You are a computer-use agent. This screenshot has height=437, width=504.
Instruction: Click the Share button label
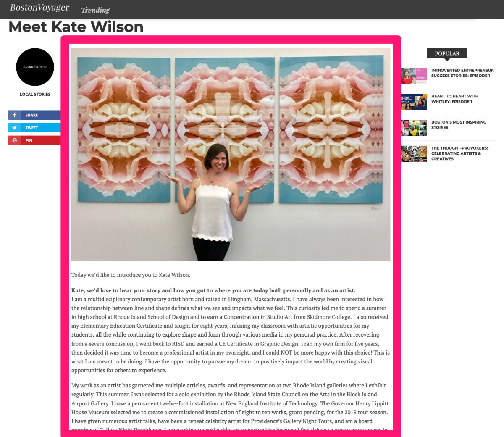click(x=31, y=115)
